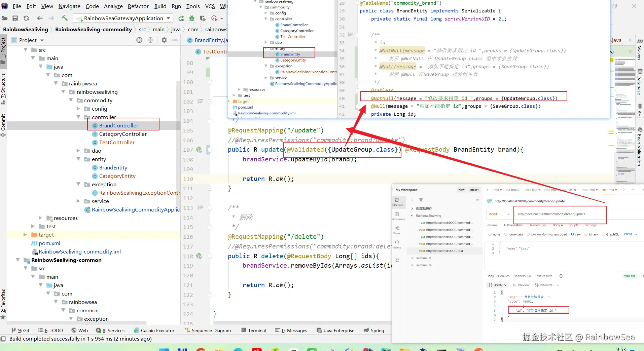
Task: Click the locate-file crosshair icon in Project panel
Action: coord(139,40)
